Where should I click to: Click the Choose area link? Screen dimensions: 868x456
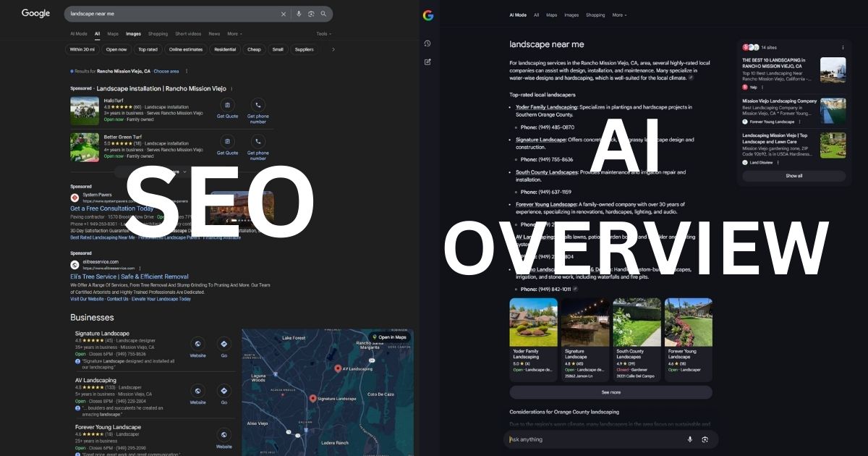pyautogui.click(x=166, y=71)
